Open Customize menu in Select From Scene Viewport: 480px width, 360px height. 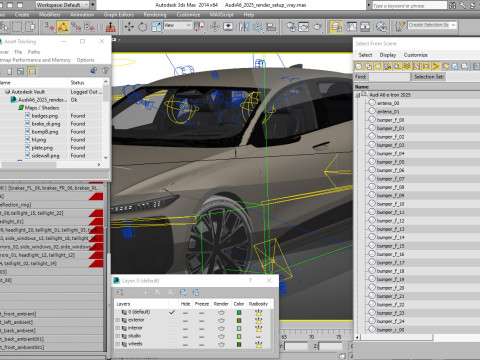(415, 55)
